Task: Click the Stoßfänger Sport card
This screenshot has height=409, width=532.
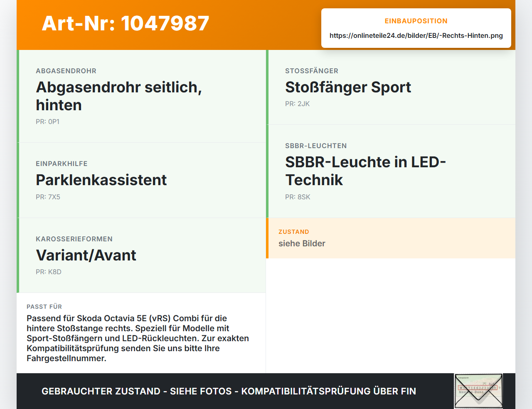Action: click(391, 87)
